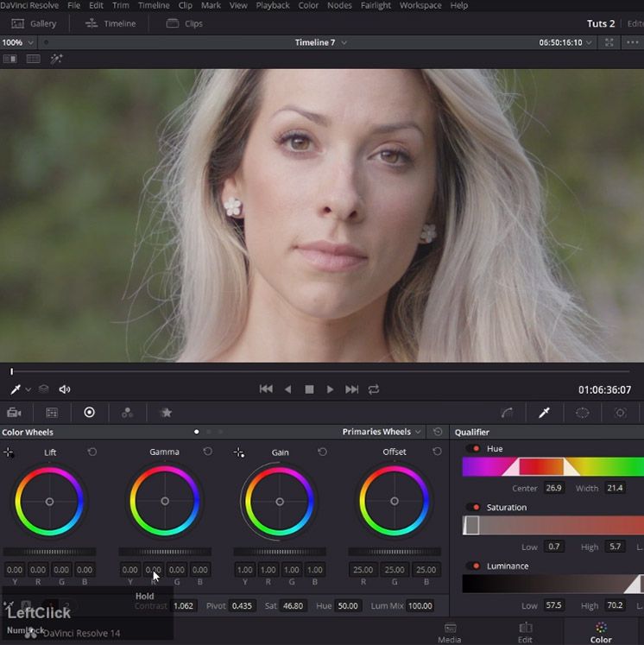Screen dimensions: 644x645
Task: Open the Power Window palette
Action: point(582,413)
